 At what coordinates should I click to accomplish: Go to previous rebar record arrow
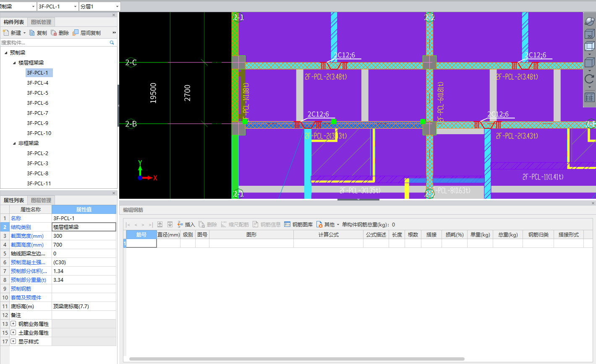click(136, 225)
